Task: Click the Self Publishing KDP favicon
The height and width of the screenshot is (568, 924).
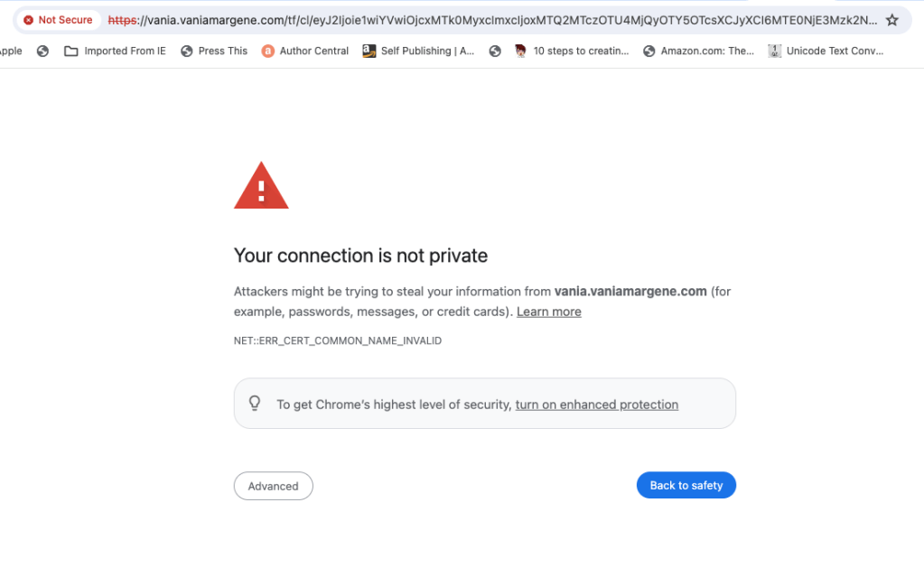Action: pyautogui.click(x=369, y=51)
